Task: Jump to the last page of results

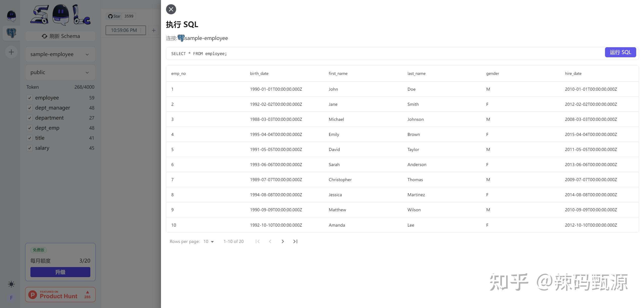Action: tap(295, 241)
